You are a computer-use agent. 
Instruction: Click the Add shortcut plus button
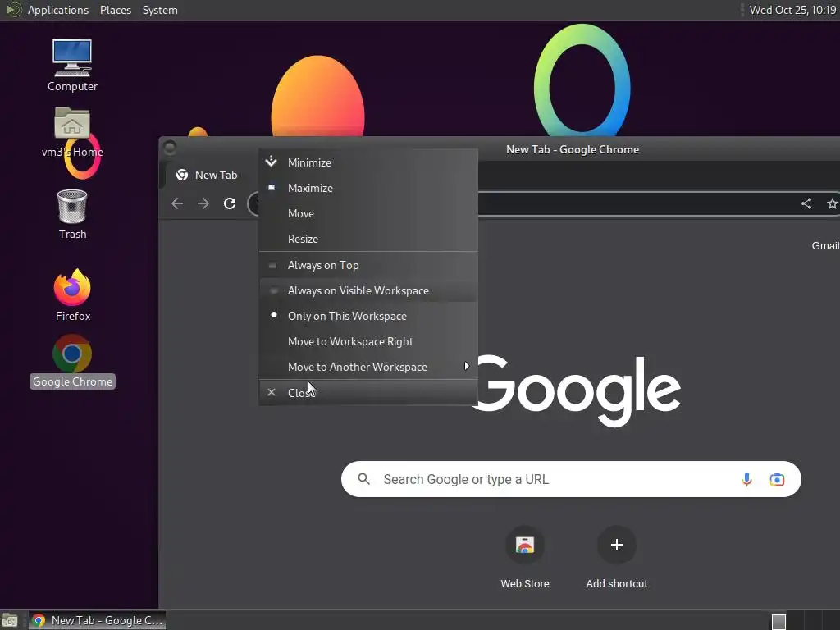tap(617, 545)
